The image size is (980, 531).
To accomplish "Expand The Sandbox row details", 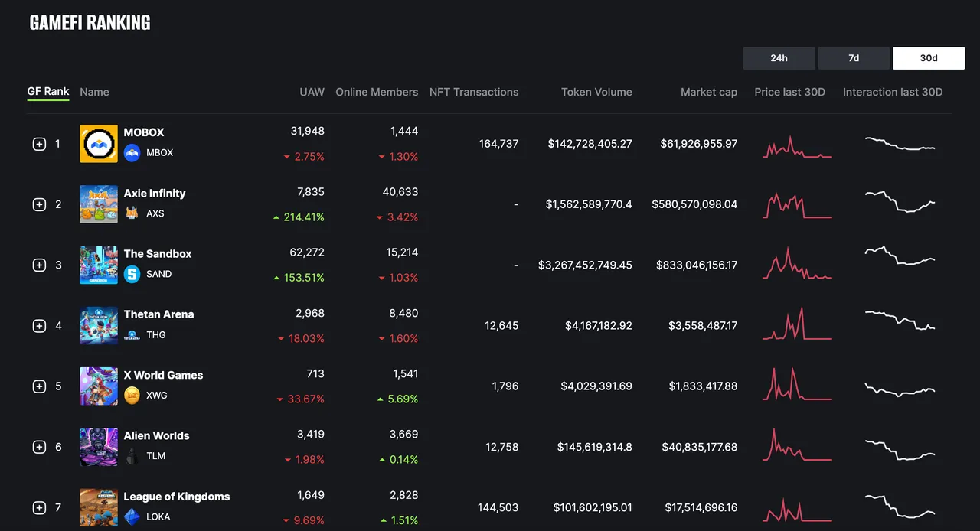I will coord(39,265).
